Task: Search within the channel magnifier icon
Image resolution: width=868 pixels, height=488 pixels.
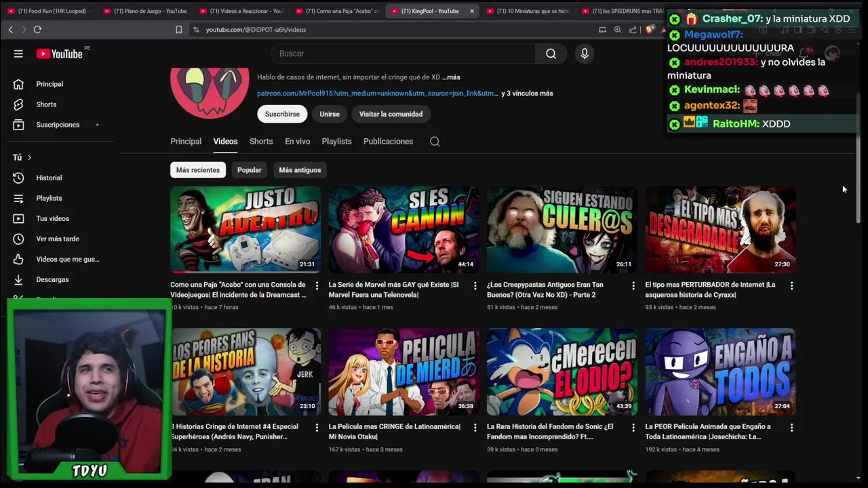Action: click(x=435, y=142)
